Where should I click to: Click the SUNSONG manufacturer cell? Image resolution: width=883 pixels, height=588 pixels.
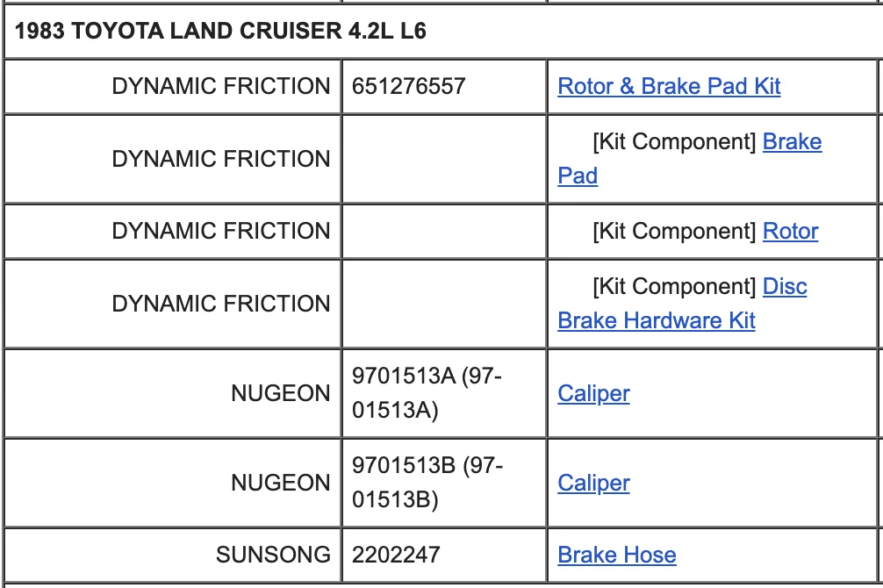coord(173,555)
